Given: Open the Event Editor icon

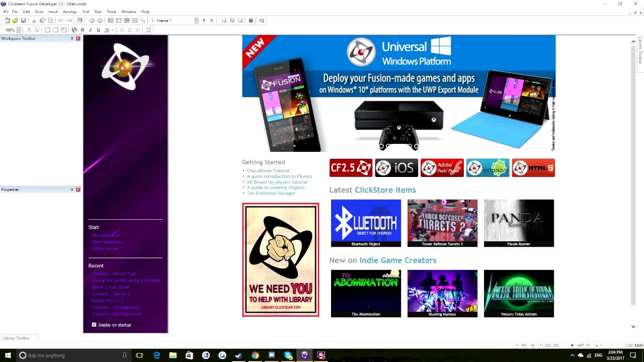Looking at the screenshot, I should point(127,21).
